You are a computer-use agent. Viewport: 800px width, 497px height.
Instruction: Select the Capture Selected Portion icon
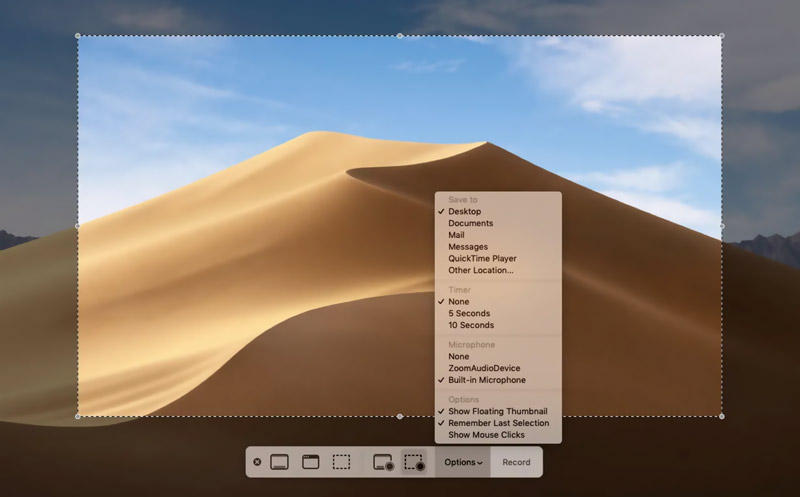click(341, 462)
